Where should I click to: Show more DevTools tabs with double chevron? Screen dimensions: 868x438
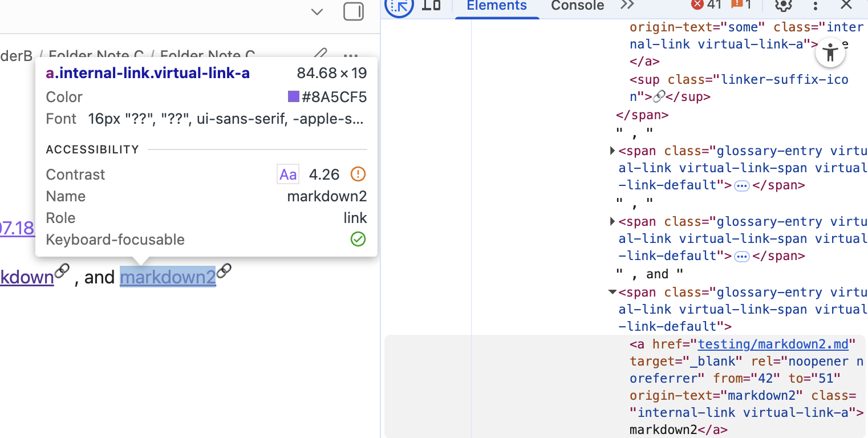click(627, 5)
